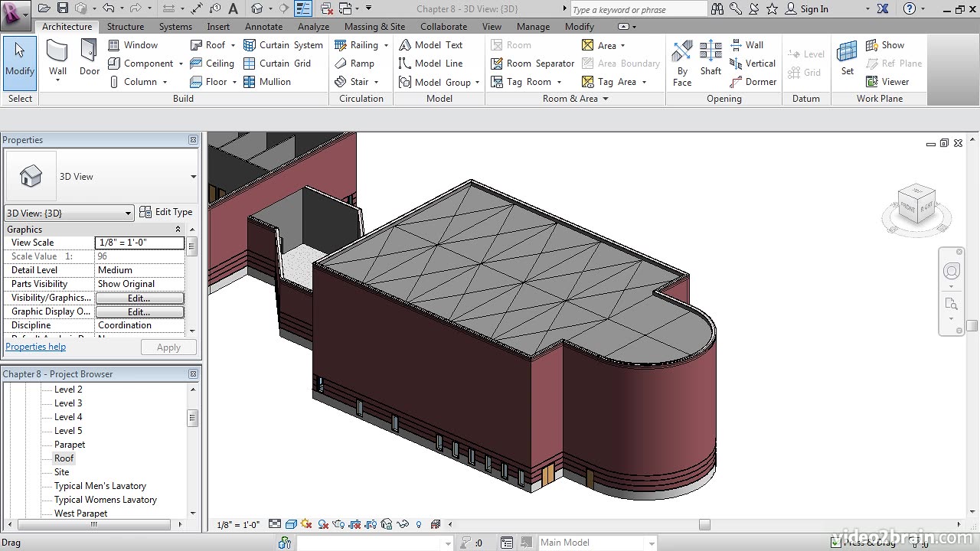Click the Model Text tool
This screenshot has width=980, height=551.
430,45
